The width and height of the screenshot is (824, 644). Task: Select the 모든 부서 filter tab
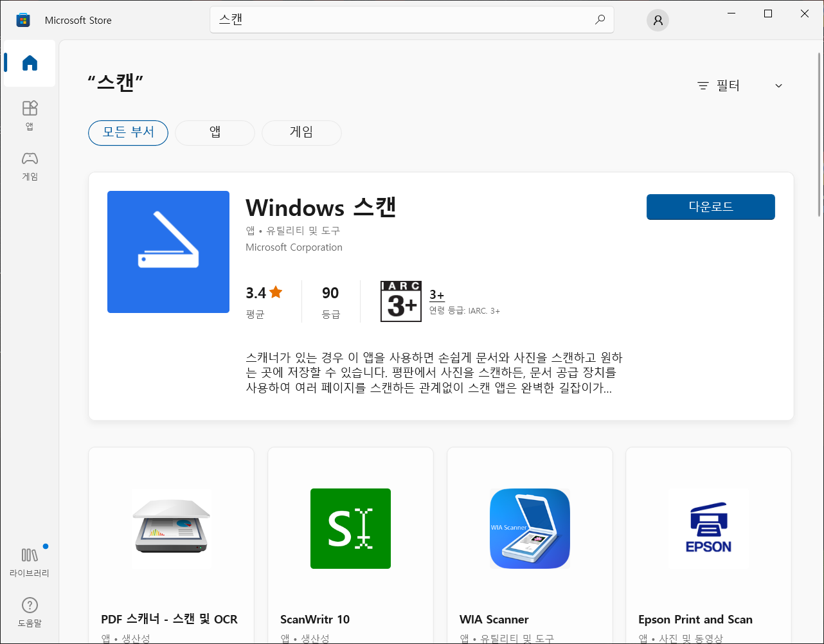point(128,133)
